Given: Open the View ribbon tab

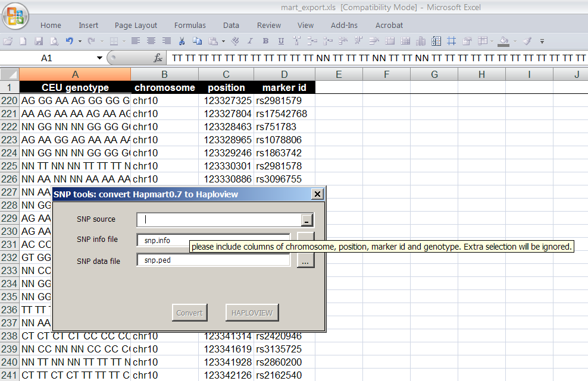Looking at the screenshot, I should 306,25.
